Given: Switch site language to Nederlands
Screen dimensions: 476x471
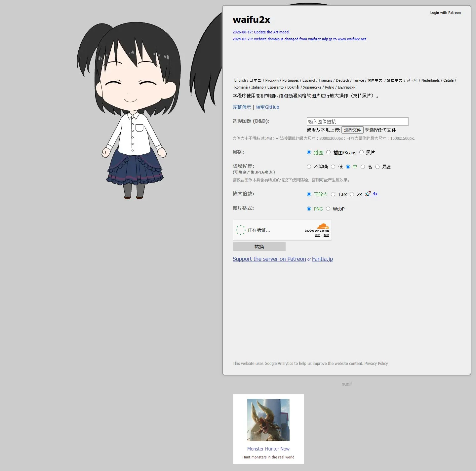Looking at the screenshot, I should click(x=430, y=80).
